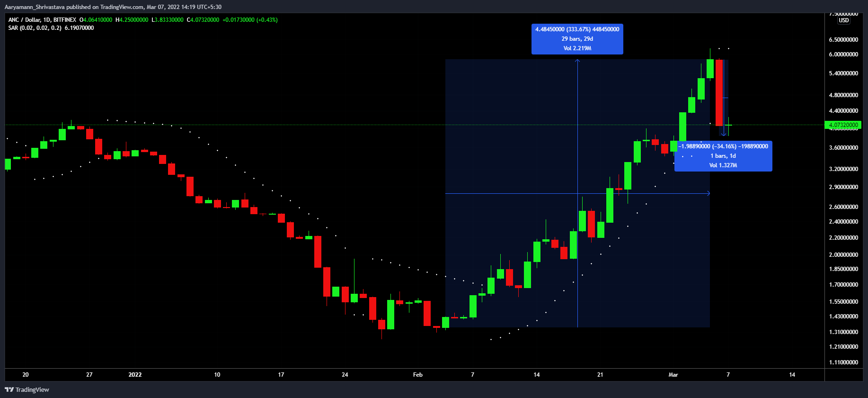This screenshot has width=868, height=398.
Task: Click the 2.00000000 price axis label
Action: [x=843, y=255]
